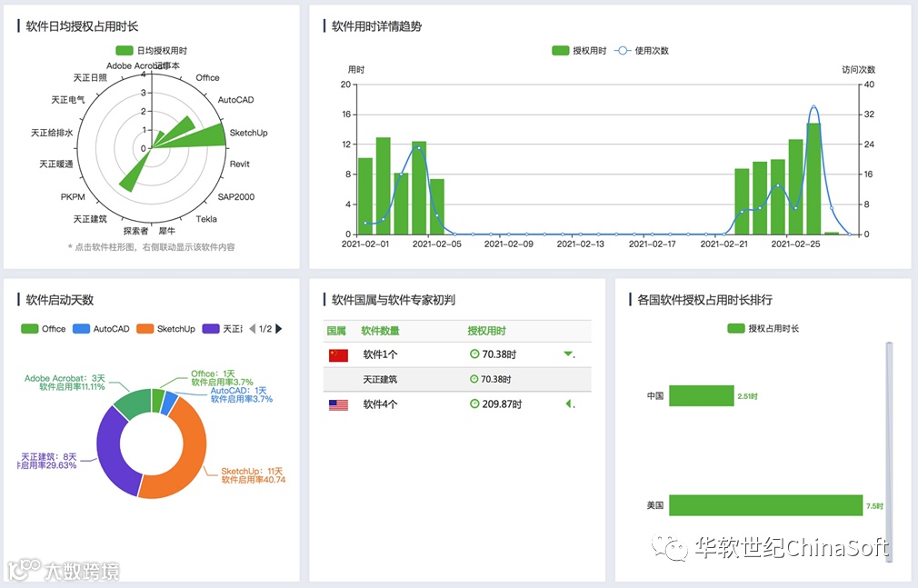The image size is (918, 588).
Task: Click the 美国 bar in ranking chart
Action: coord(766,505)
